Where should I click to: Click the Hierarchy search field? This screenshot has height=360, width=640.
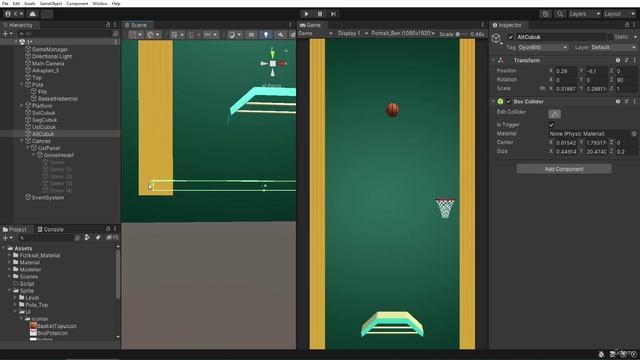pos(65,33)
